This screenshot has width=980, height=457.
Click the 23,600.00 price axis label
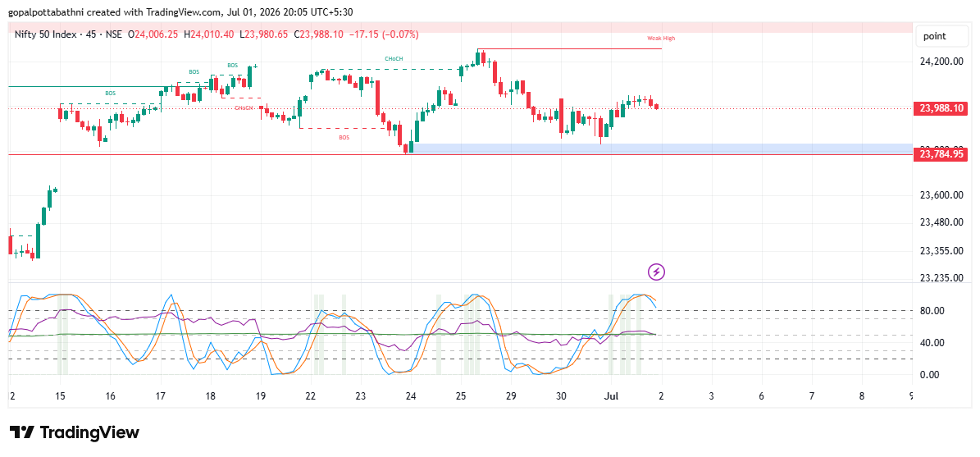pyautogui.click(x=942, y=195)
